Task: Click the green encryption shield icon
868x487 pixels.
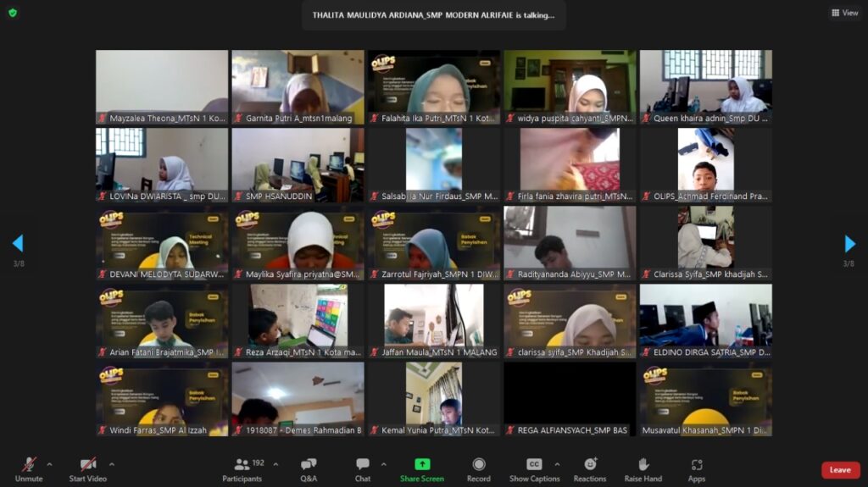Action: pyautogui.click(x=13, y=13)
